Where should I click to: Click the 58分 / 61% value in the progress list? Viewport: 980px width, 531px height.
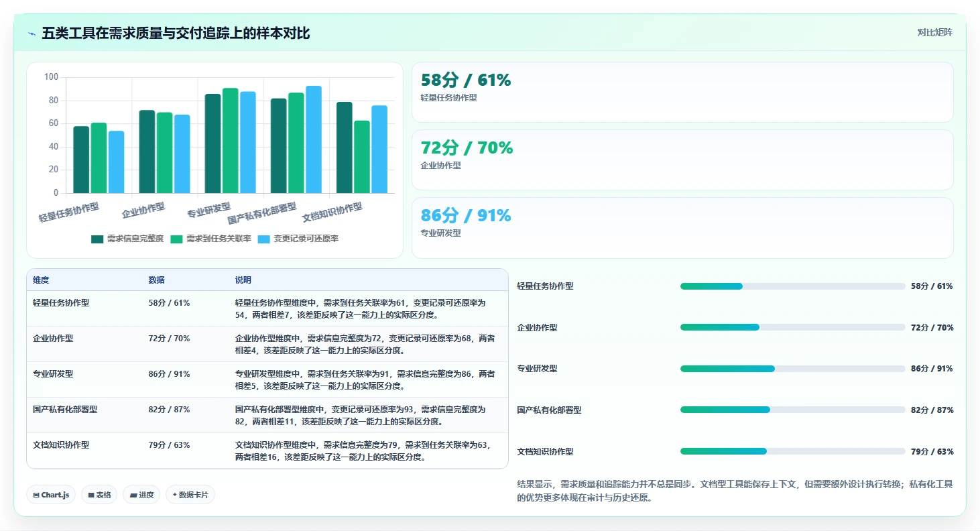point(932,286)
